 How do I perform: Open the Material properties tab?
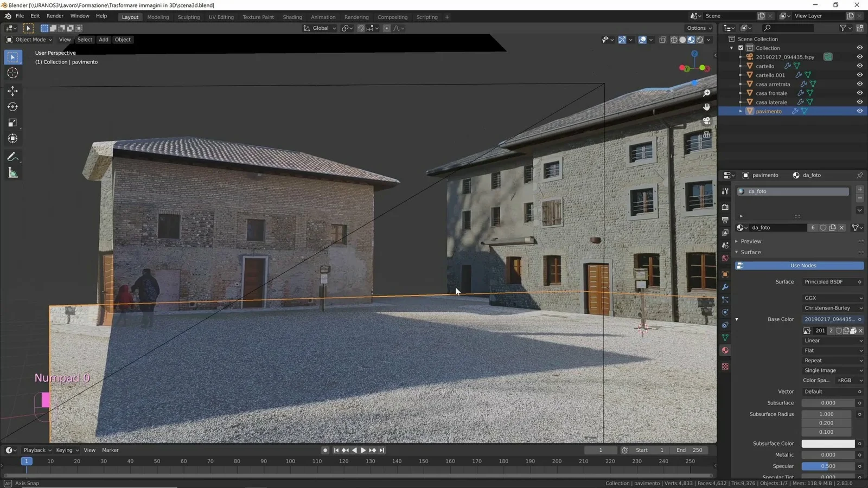click(x=725, y=350)
